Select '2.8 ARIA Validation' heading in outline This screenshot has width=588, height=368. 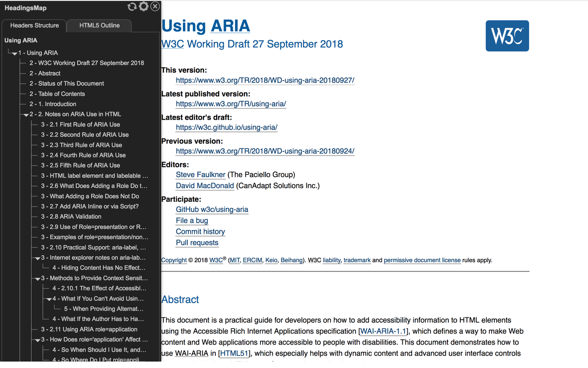71,216
